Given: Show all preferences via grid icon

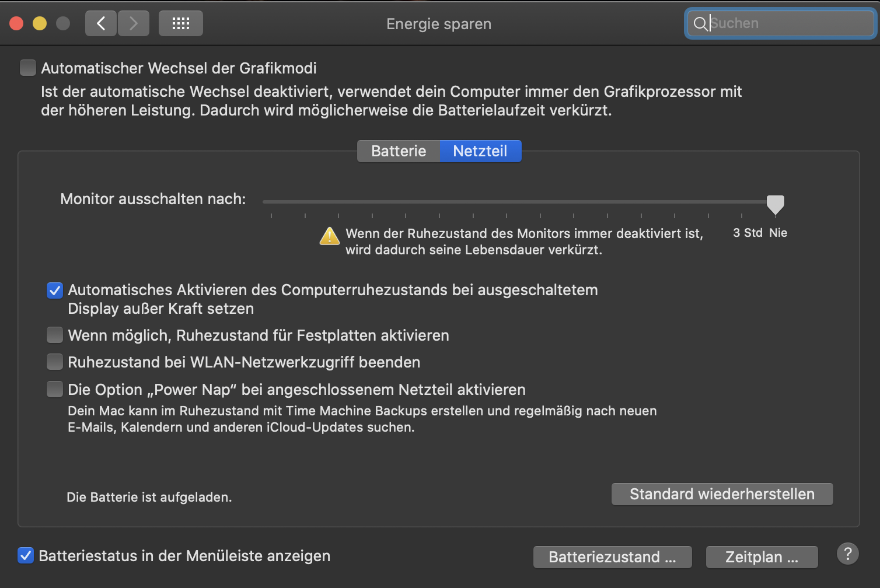Looking at the screenshot, I should 181,23.
